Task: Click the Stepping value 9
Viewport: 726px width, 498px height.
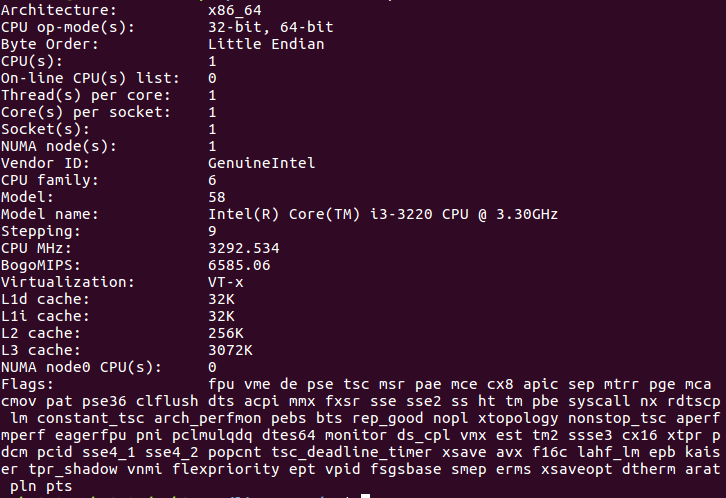Action: coord(212,231)
